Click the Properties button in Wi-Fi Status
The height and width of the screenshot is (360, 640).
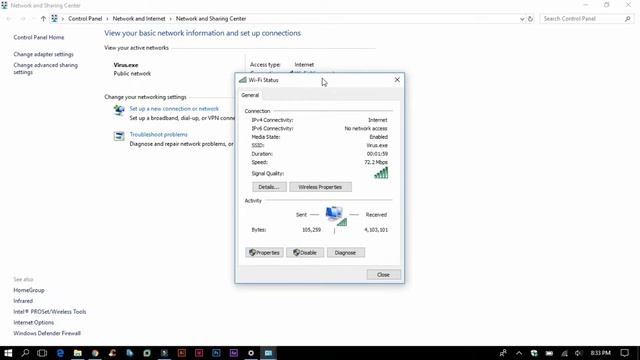[x=264, y=253]
